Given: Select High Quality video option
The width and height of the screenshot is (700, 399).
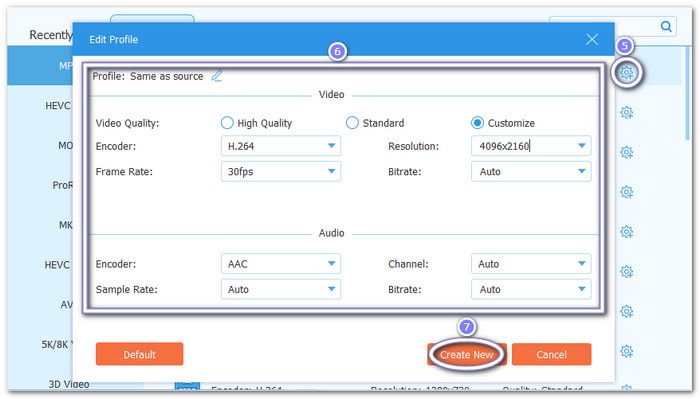Looking at the screenshot, I should tap(227, 123).
